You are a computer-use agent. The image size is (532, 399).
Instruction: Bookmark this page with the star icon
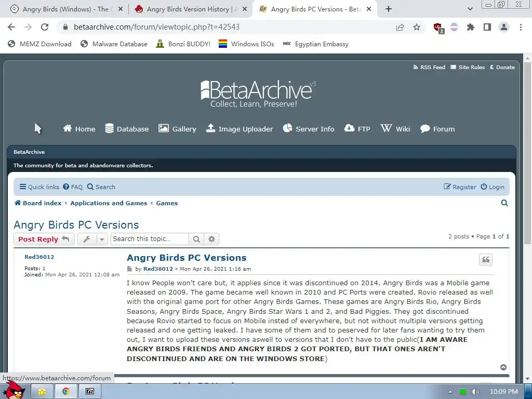pyautogui.click(x=417, y=27)
